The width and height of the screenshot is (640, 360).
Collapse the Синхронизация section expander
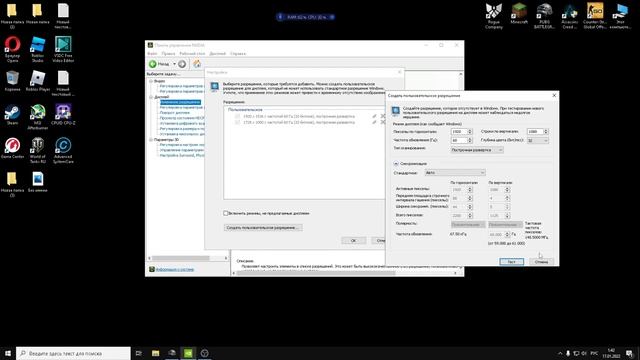point(396,163)
